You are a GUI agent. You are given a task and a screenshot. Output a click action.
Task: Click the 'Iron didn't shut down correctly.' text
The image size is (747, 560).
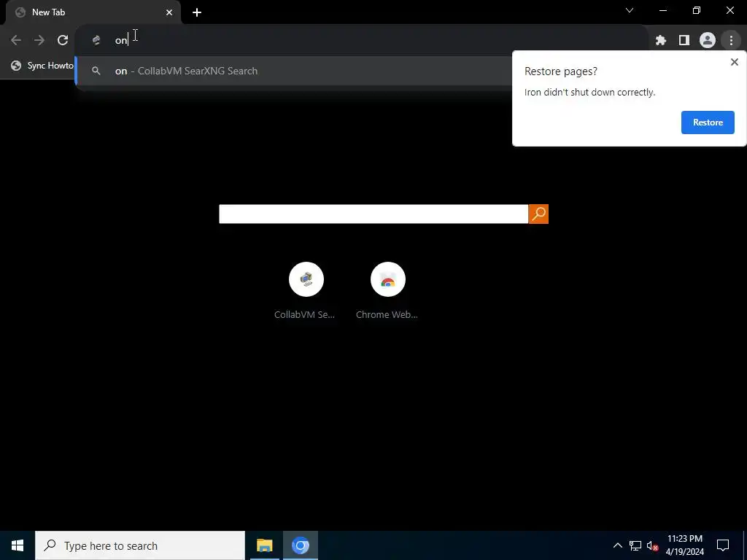coord(589,93)
